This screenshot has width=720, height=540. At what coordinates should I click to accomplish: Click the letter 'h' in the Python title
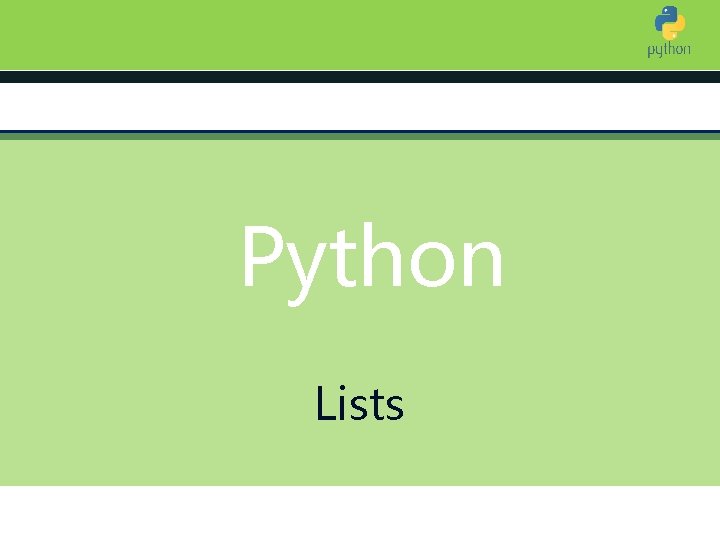pyautogui.click(x=382, y=255)
